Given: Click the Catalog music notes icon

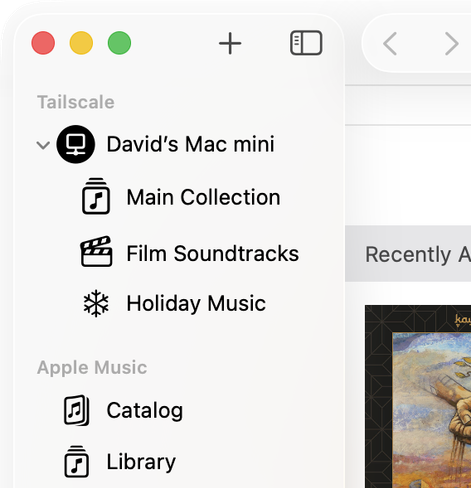Looking at the screenshot, I should click(x=77, y=410).
